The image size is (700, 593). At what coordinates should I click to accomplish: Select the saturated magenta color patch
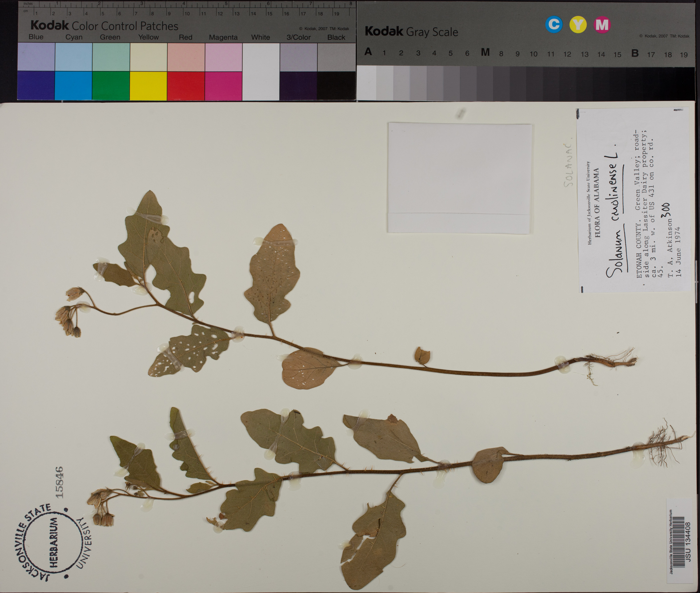coord(223,86)
